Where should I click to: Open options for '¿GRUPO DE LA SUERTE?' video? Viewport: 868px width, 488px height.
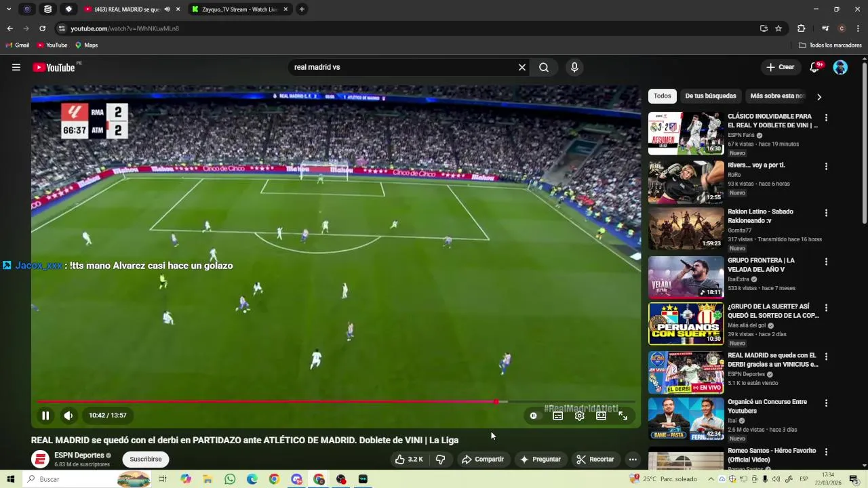tap(826, 308)
